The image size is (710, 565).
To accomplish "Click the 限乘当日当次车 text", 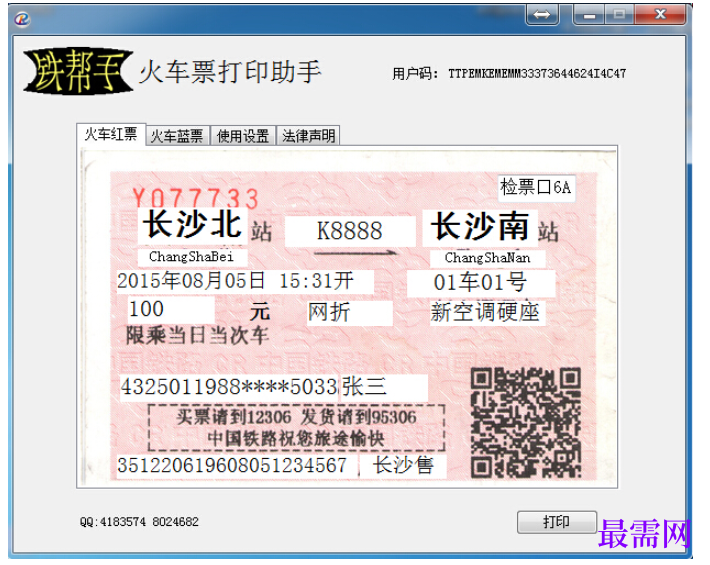I will pyautogui.click(x=197, y=336).
